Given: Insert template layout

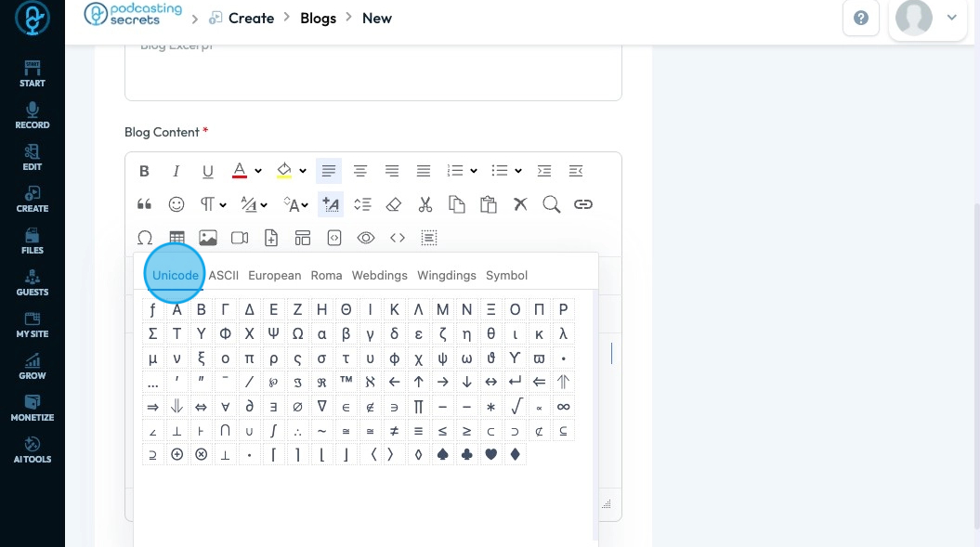Looking at the screenshot, I should coord(303,238).
